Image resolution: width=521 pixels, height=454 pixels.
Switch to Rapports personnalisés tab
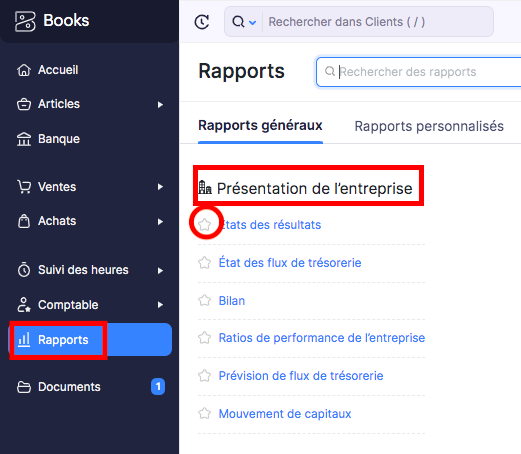pos(429,126)
